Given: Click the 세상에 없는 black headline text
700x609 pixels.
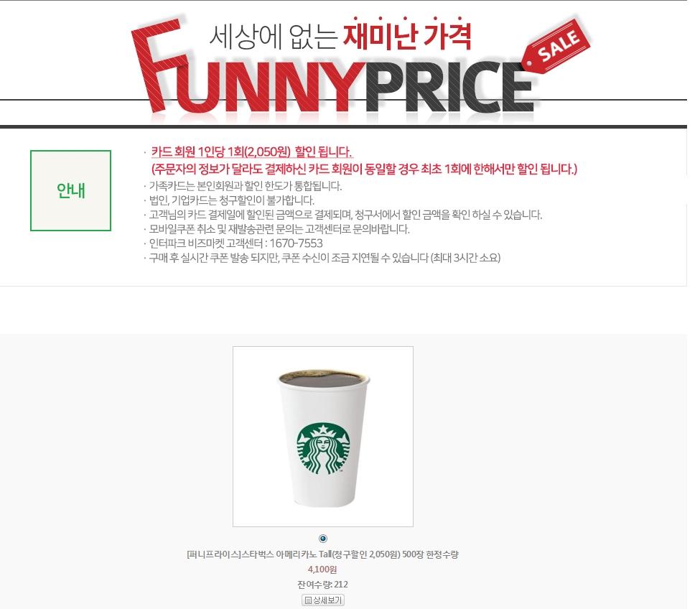Looking at the screenshot, I should click(x=273, y=37).
